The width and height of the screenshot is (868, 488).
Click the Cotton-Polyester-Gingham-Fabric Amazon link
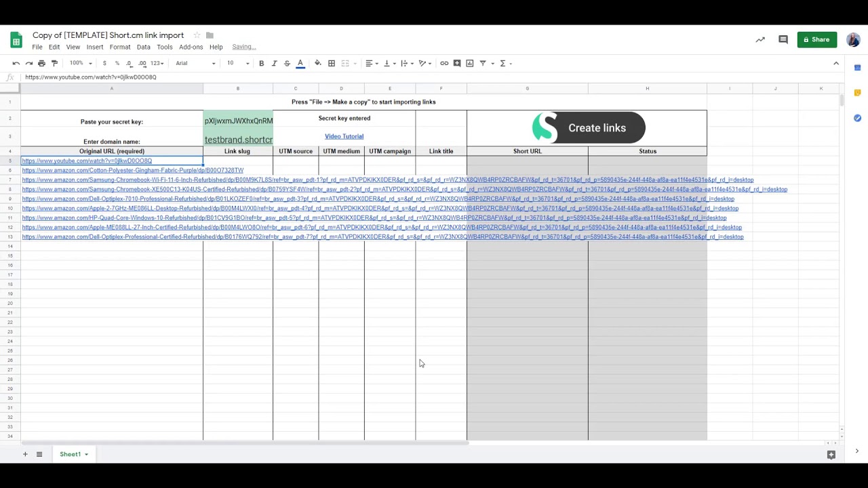click(132, 170)
